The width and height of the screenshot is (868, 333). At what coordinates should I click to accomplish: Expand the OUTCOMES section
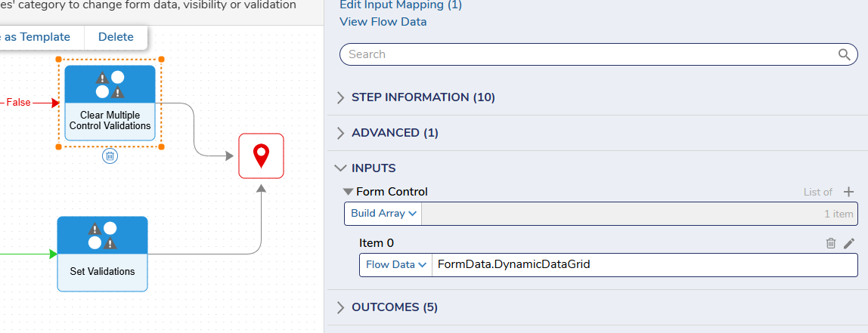click(394, 307)
